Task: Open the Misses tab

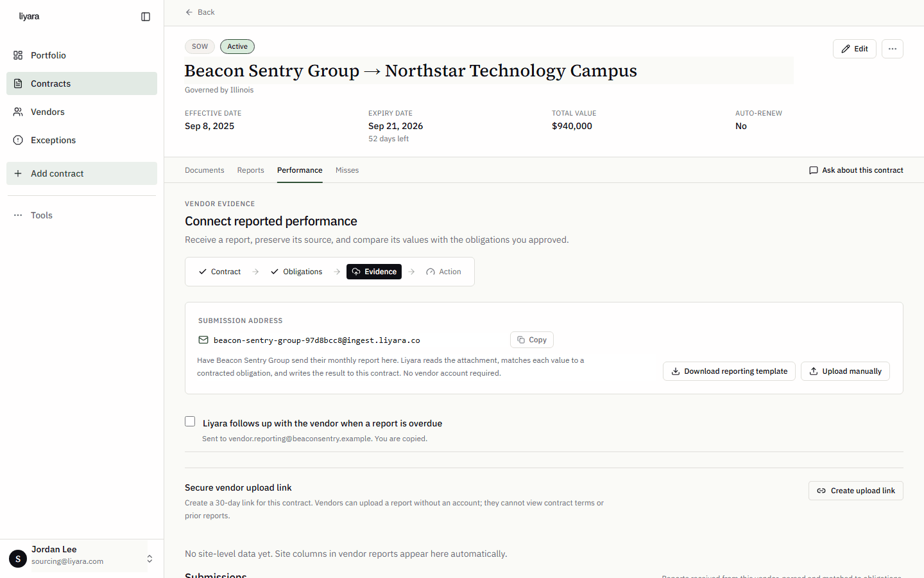Action: point(347,170)
